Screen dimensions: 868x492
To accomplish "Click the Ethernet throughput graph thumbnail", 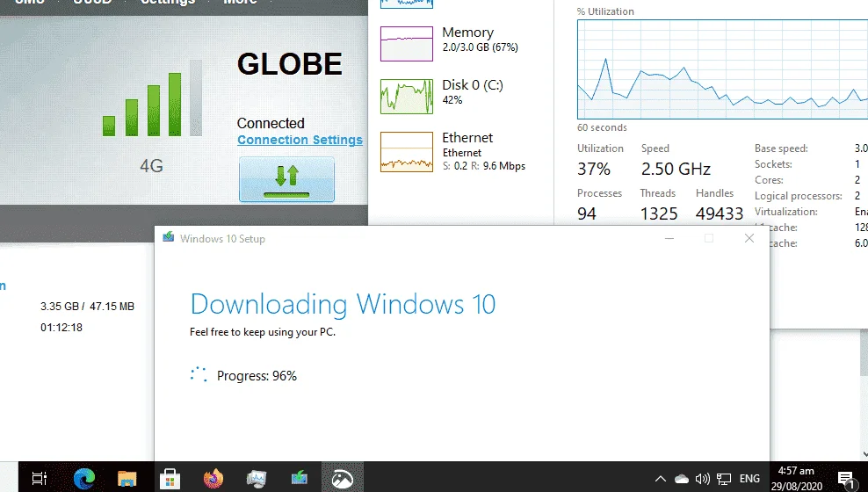I will 407,152.
